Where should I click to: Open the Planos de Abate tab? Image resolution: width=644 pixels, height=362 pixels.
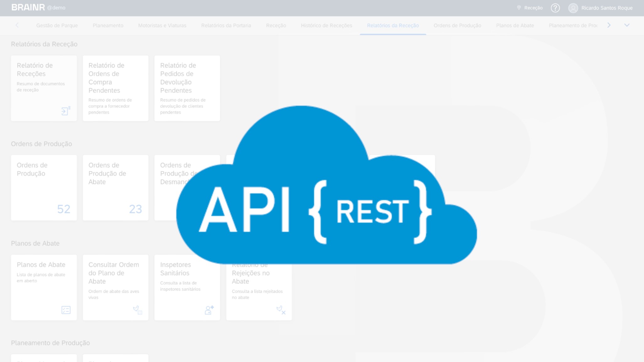(x=515, y=25)
